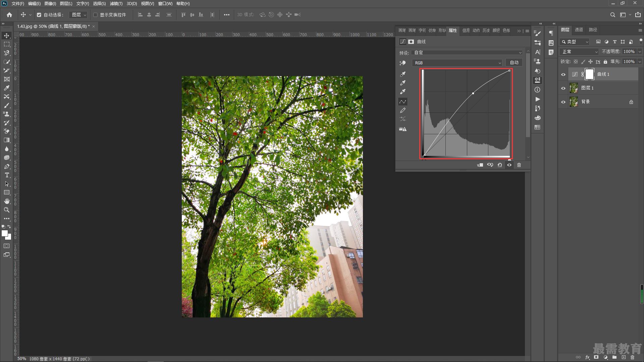
Task: Open the 预设 preset dropdown
Action: (x=467, y=53)
